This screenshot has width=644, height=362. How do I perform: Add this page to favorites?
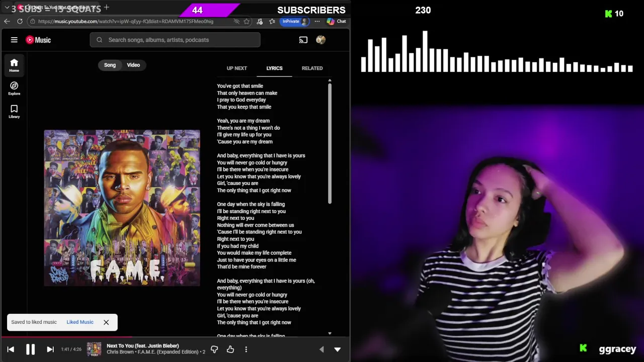(x=247, y=21)
